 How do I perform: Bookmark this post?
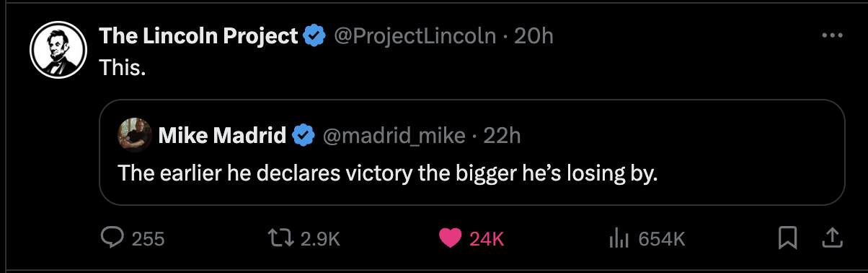[788, 238]
